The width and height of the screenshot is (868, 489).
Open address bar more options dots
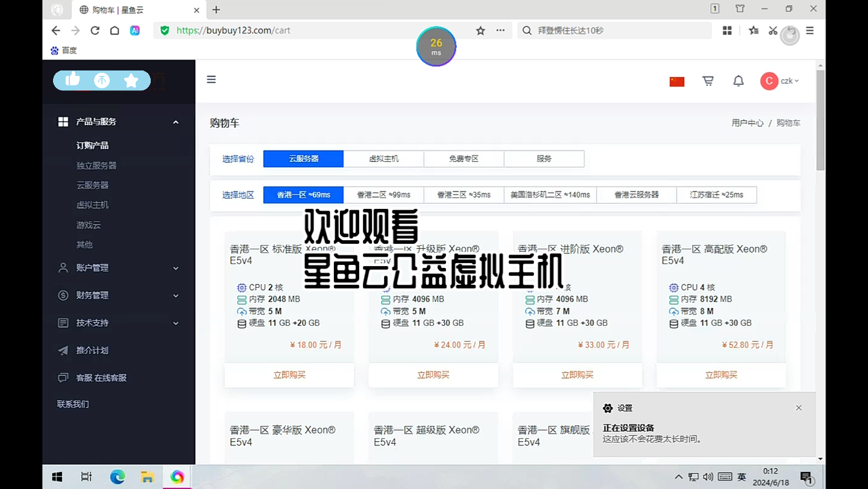coord(500,31)
